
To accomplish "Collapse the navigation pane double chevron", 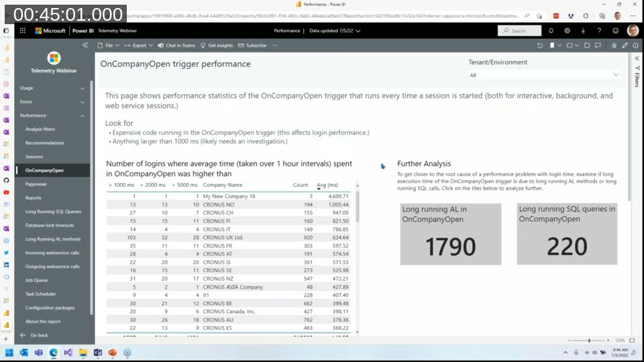I will (x=85, y=45).
